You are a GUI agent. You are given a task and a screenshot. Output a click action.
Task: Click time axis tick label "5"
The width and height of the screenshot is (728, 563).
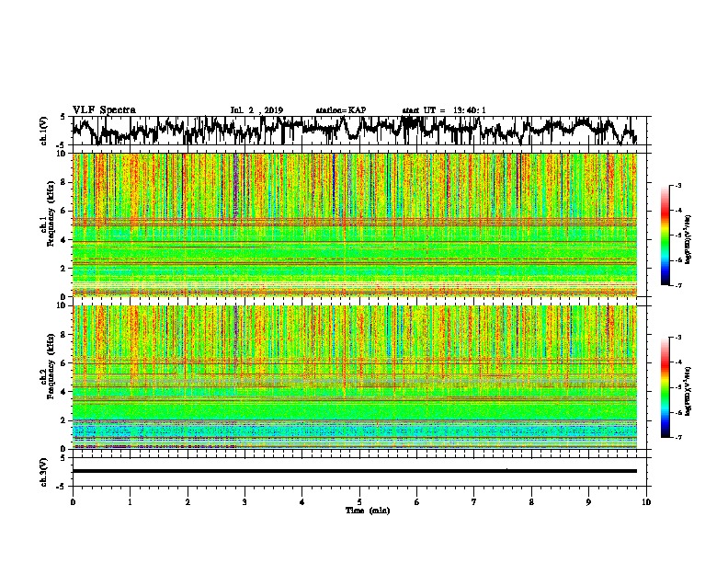tap(359, 502)
